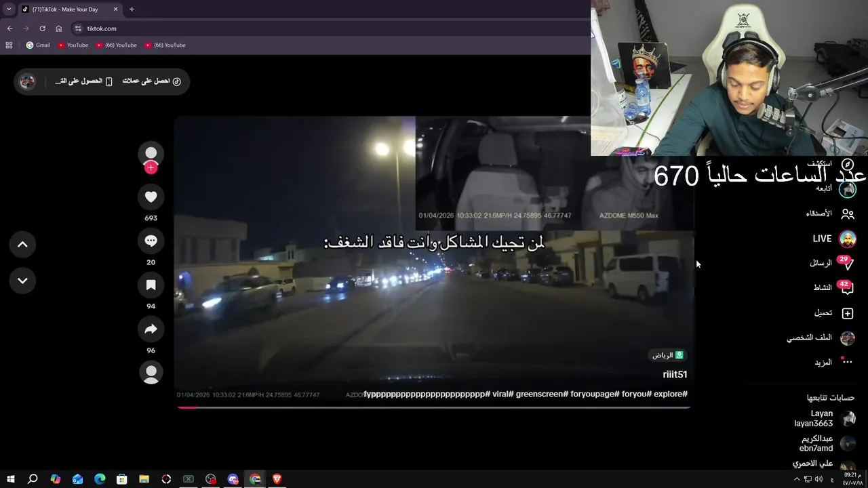Click the riiit51 username on the video

pos(675,374)
